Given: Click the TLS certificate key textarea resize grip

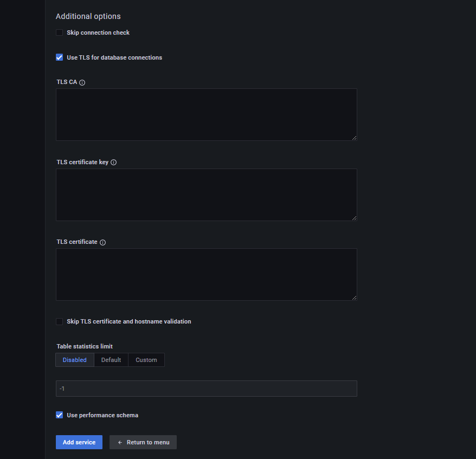Looking at the screenshot, I should (x=354, y=218).
